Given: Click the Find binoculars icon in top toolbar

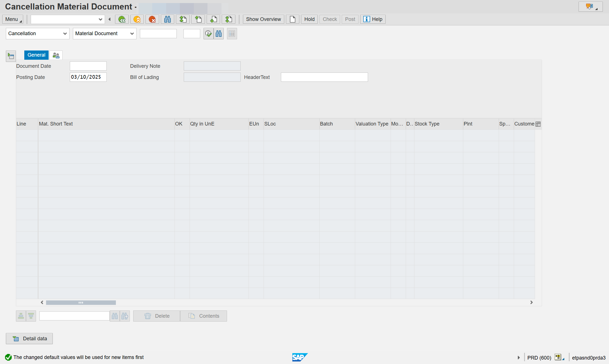Looking at the screenshot, I should pos(168,19).
